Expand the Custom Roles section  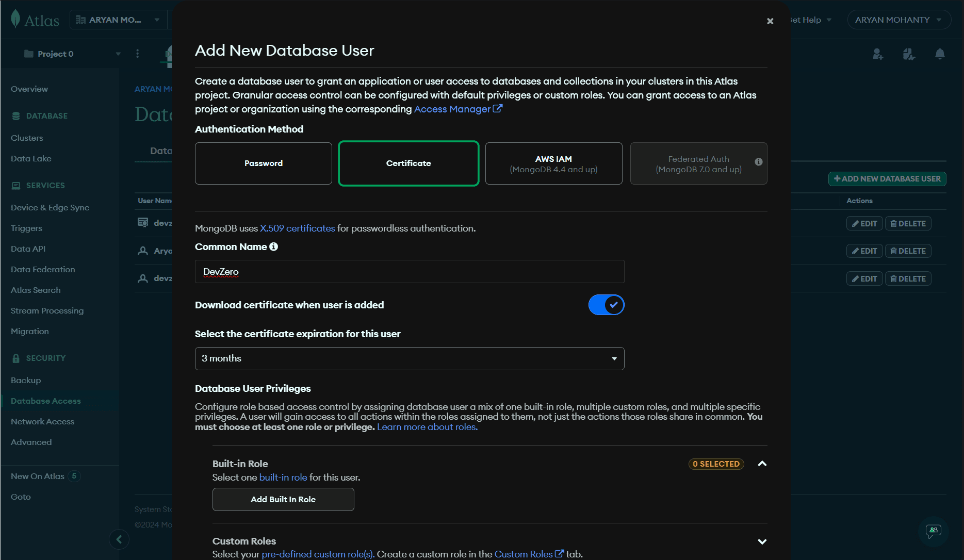[762, 541]
